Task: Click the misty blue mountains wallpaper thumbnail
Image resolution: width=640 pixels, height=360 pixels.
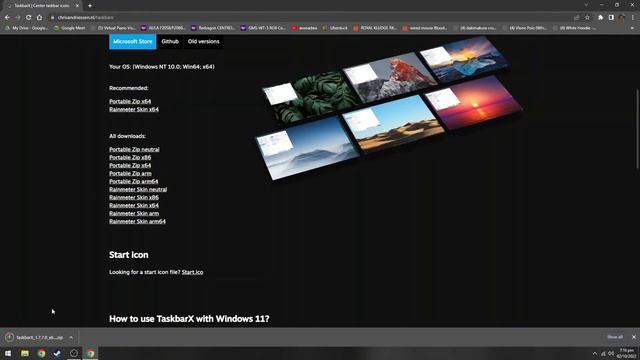Action: (x=308, y=149)
